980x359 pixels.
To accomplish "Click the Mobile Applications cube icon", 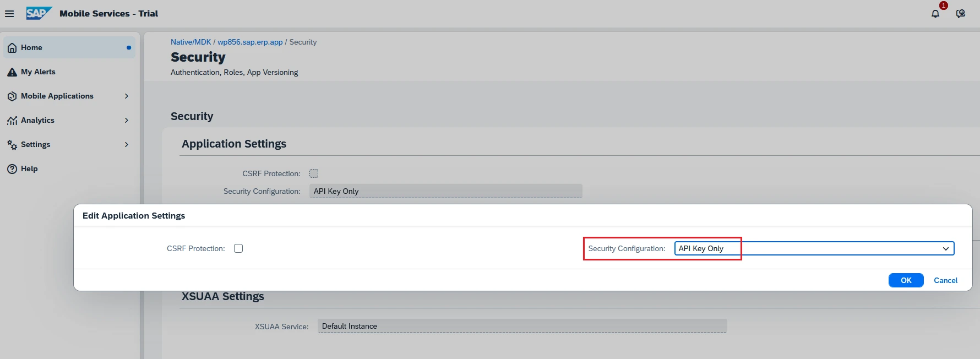I will tap(12, 96).
